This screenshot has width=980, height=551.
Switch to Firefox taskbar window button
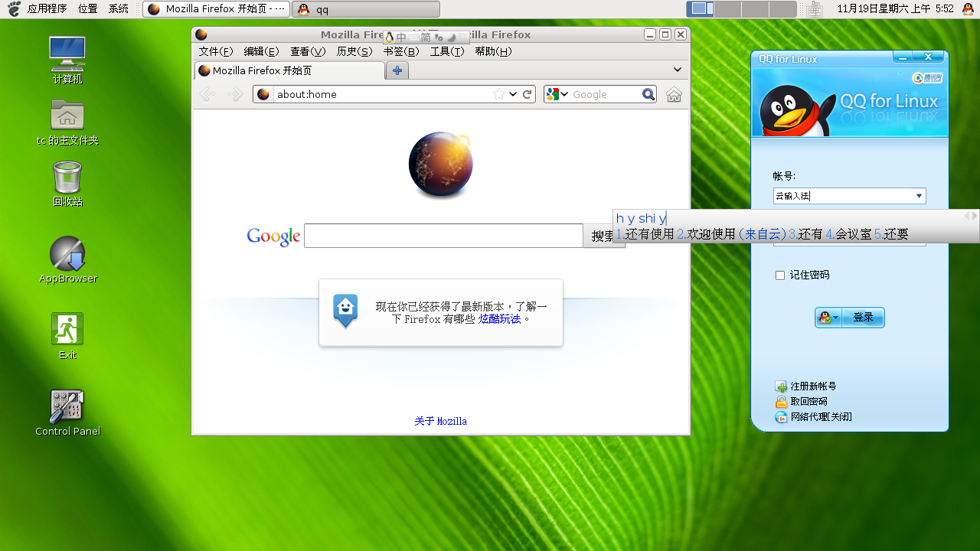click(216, 9)
